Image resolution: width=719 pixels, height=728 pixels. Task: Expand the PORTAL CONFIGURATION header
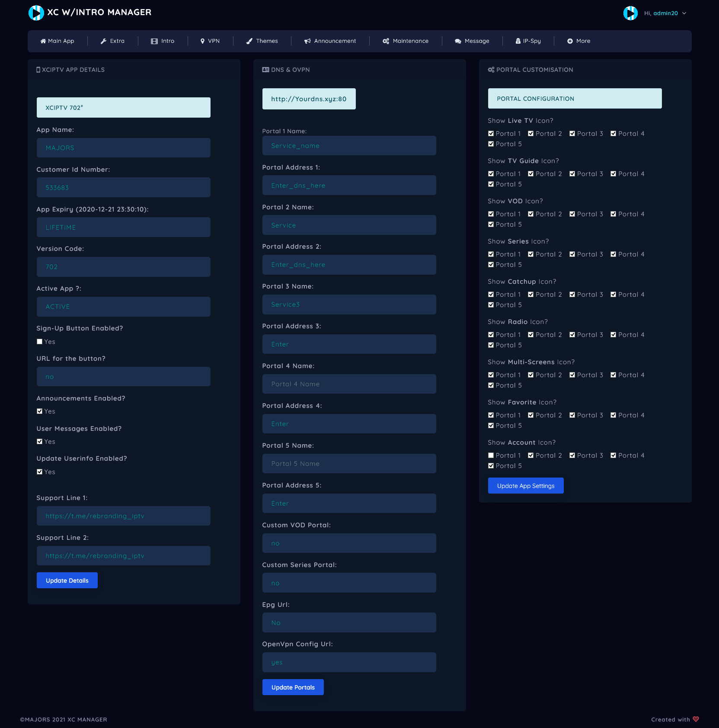(x=575, y=99)
